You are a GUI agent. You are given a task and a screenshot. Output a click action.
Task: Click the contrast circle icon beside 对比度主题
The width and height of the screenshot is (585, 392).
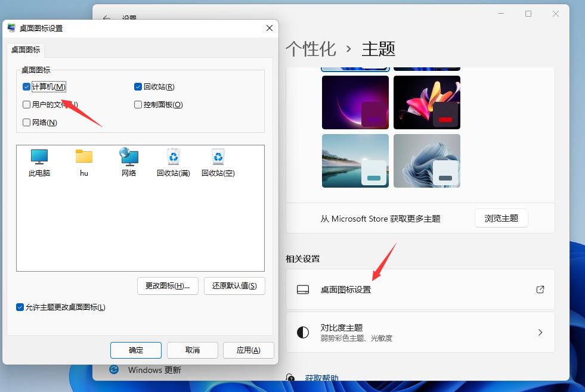(303, 332)
